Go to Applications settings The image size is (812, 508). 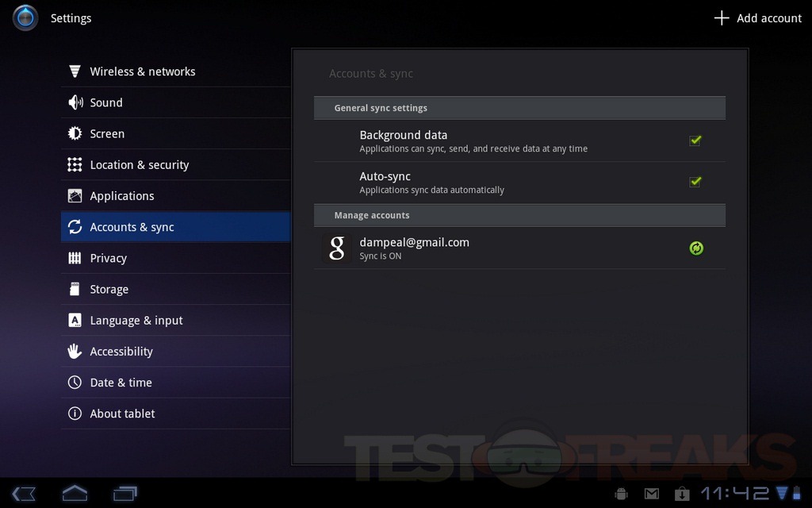122,196
